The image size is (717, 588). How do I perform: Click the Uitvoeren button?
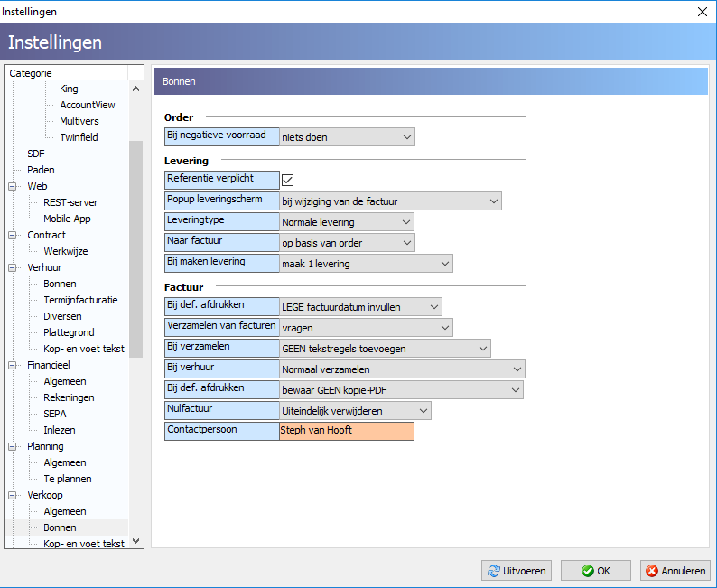click(517, 571)
